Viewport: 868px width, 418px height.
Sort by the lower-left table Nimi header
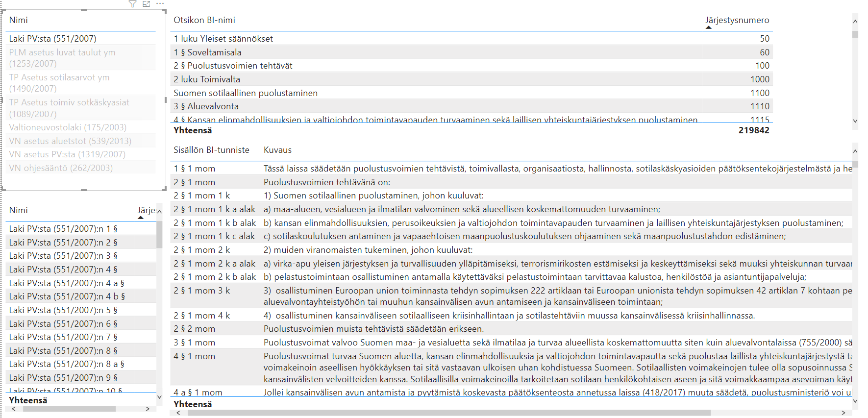point(18,210)
